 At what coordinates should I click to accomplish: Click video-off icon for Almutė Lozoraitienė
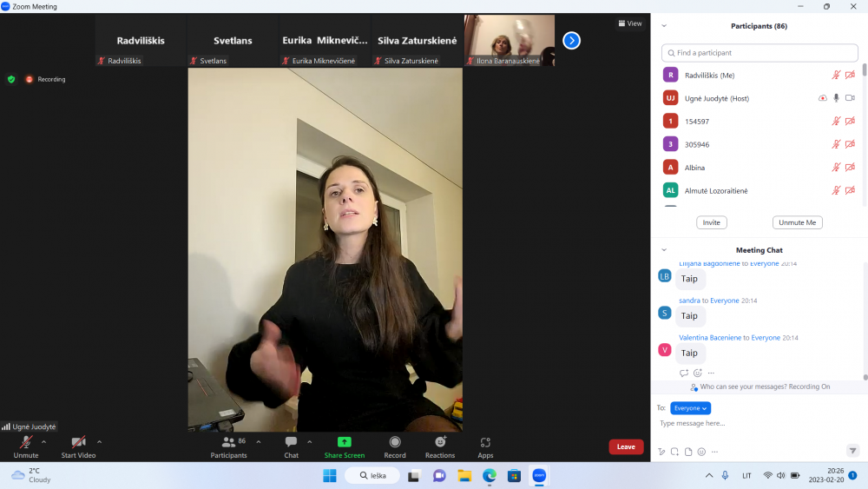(x=851, y=190)
